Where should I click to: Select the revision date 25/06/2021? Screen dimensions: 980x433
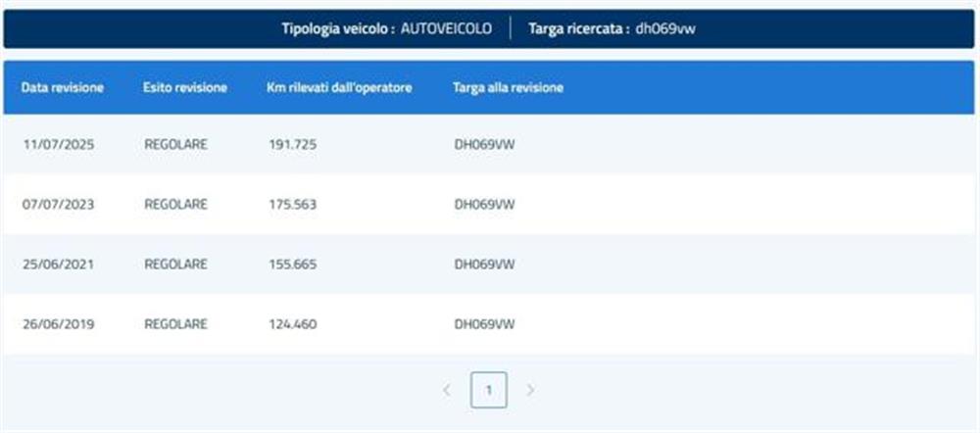point(59,265)
